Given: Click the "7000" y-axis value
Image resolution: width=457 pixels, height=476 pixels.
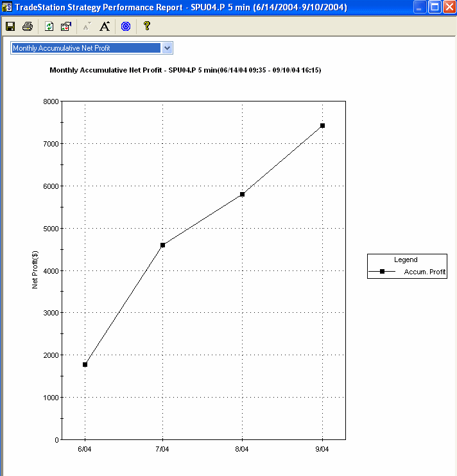Looking at the screenshot, I should (x=51, y=144).
